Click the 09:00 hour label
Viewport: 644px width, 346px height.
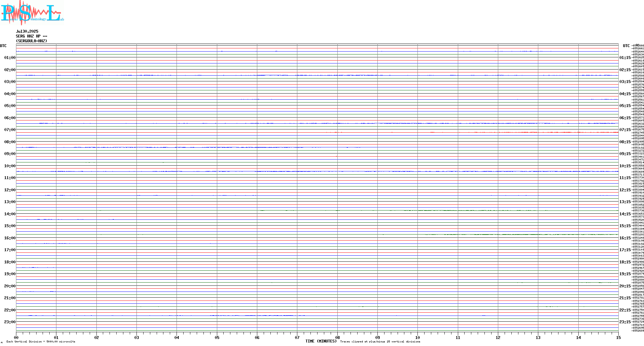pos(10,154)
